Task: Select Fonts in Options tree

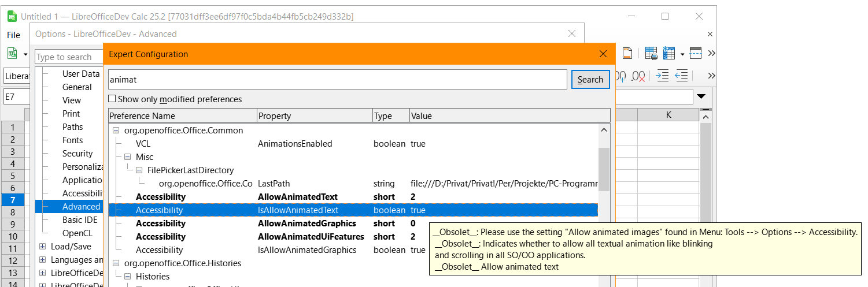Action: pyautogui.click(x=73, y=140)
